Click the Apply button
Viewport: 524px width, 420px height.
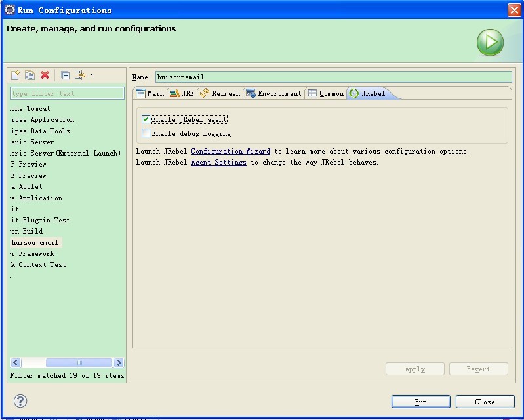pos(415,369)
